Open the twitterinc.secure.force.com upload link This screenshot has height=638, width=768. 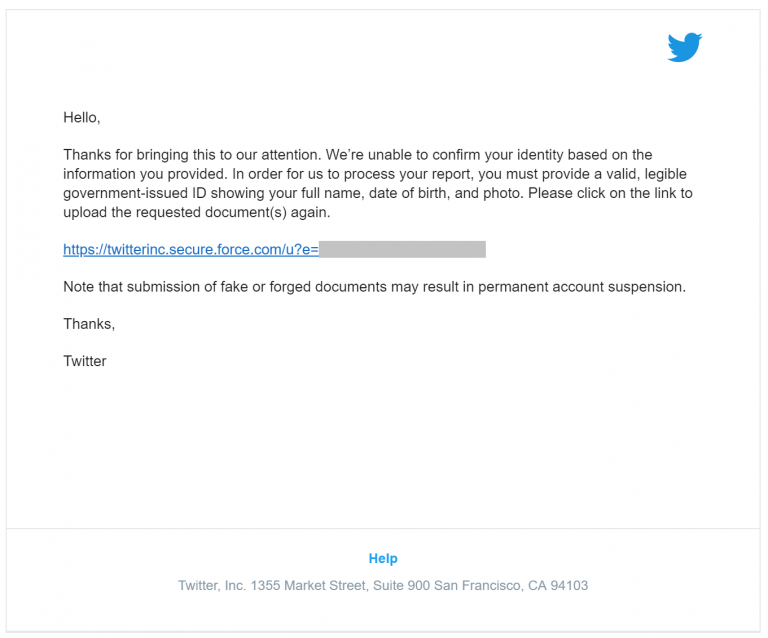(x=190, y=250)
